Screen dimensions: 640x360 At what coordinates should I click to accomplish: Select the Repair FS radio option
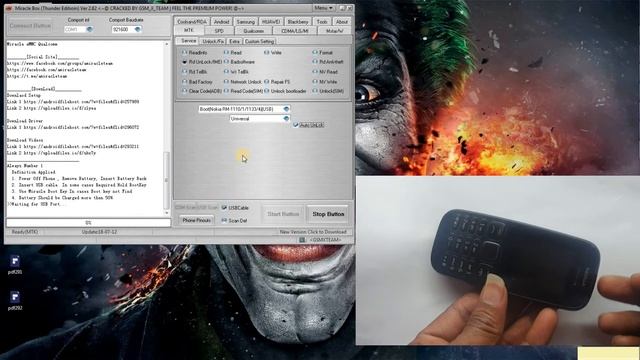click(267, 82)
